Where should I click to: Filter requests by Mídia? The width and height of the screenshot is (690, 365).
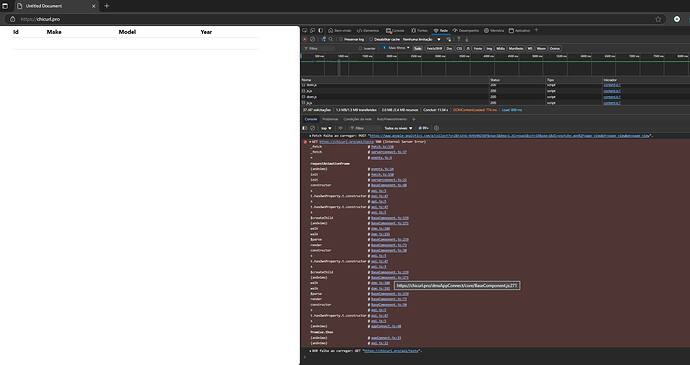point(500,48)
